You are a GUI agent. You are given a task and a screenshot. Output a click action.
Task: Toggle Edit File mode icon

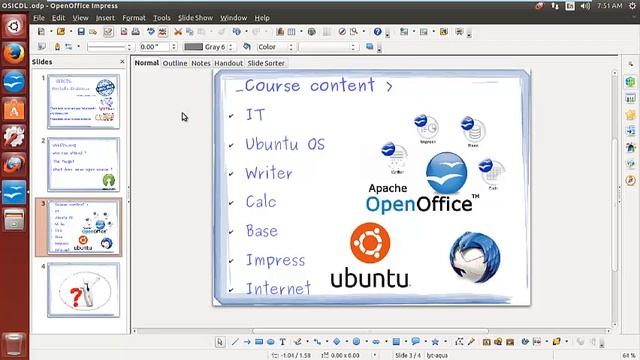108,31
